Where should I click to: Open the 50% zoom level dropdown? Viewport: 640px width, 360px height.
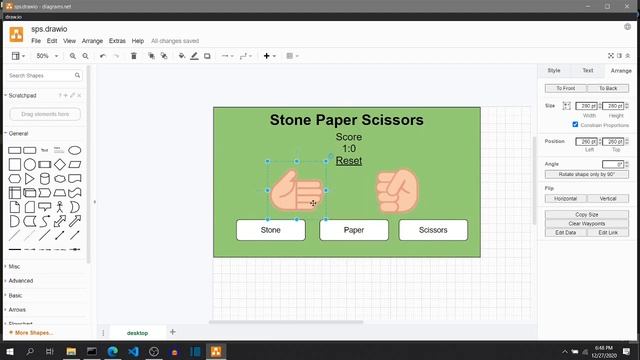click(x=47, y=56)
